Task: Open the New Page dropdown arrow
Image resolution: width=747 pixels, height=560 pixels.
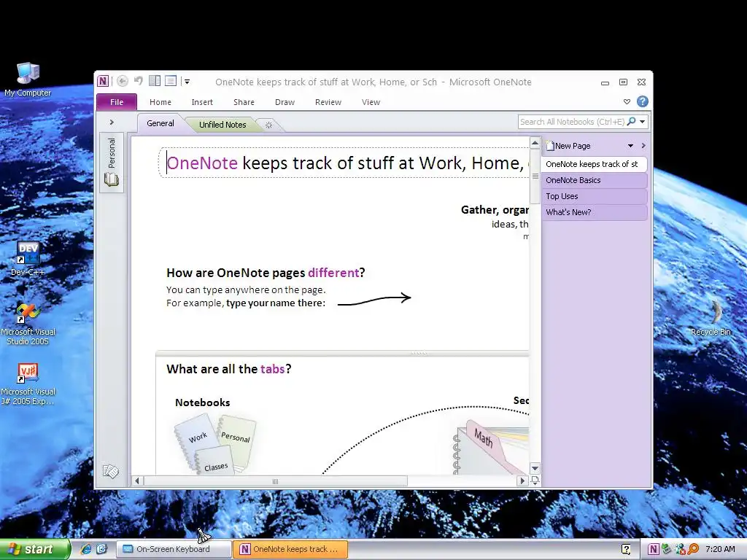Action: [x=630, y=146]
